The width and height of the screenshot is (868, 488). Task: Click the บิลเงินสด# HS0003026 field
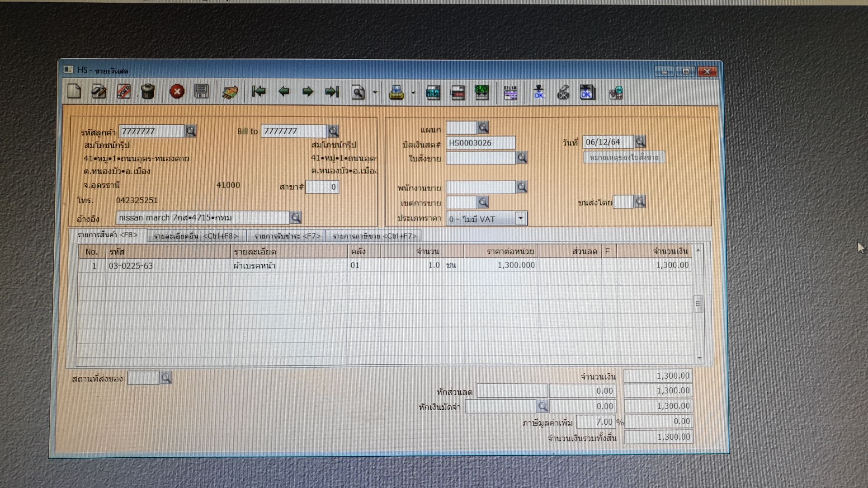pos(481,143)
